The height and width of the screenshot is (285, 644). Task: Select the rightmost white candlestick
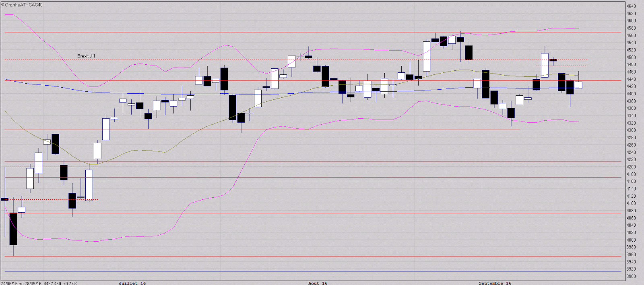click(578, 85)
